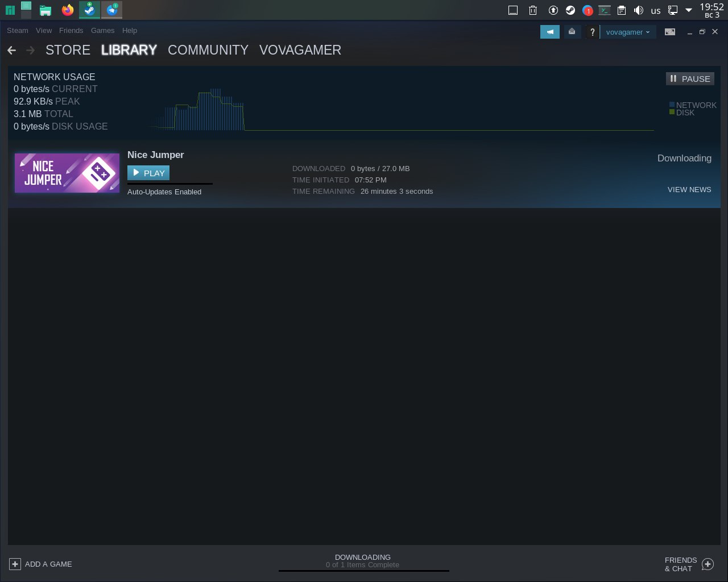Click the Add a Game label

point(48,564)
